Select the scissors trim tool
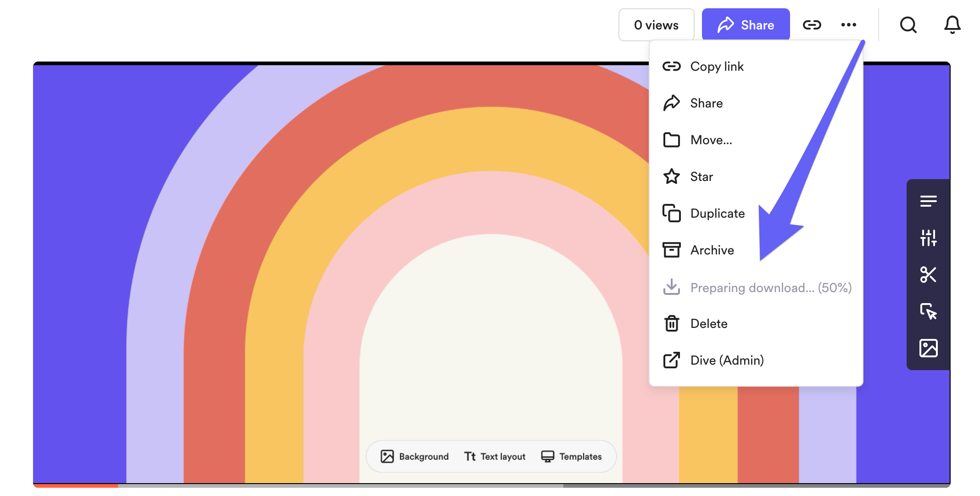 point(928,275)
